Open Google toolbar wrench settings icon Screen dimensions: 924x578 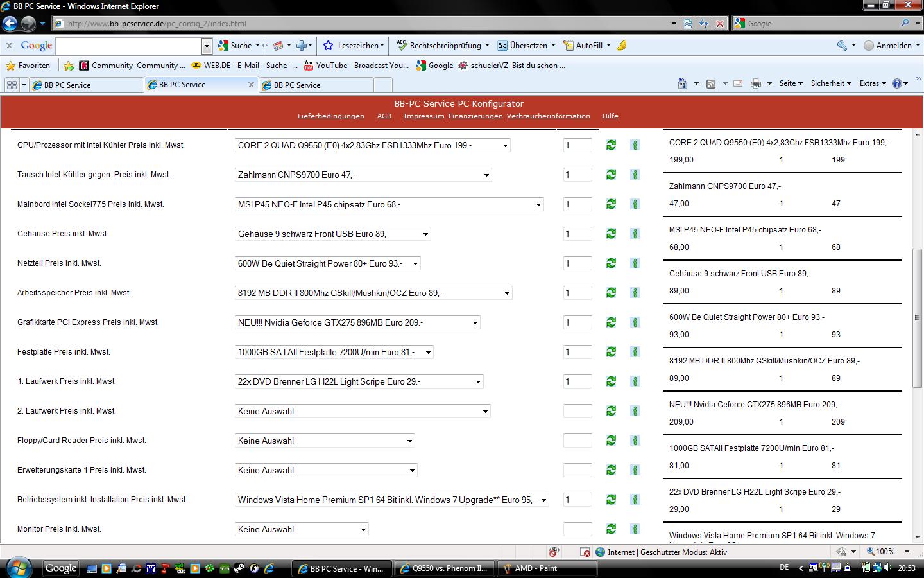[x=842, y=46]
